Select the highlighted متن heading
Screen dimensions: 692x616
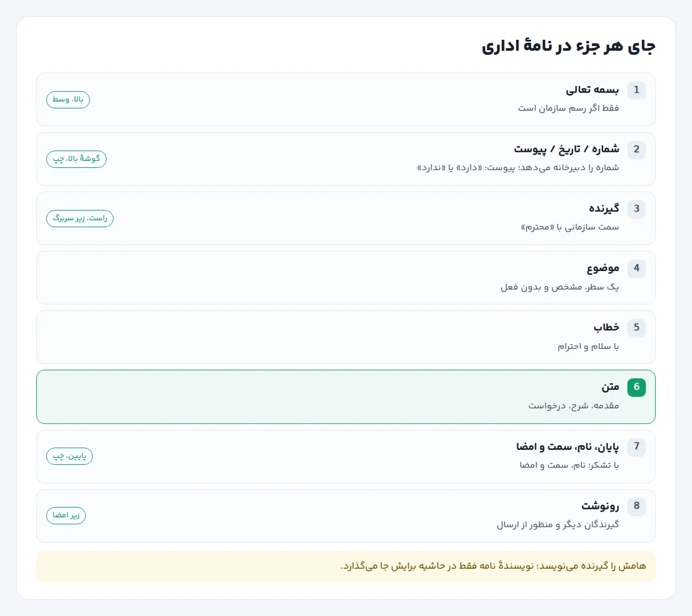(610, 387)
